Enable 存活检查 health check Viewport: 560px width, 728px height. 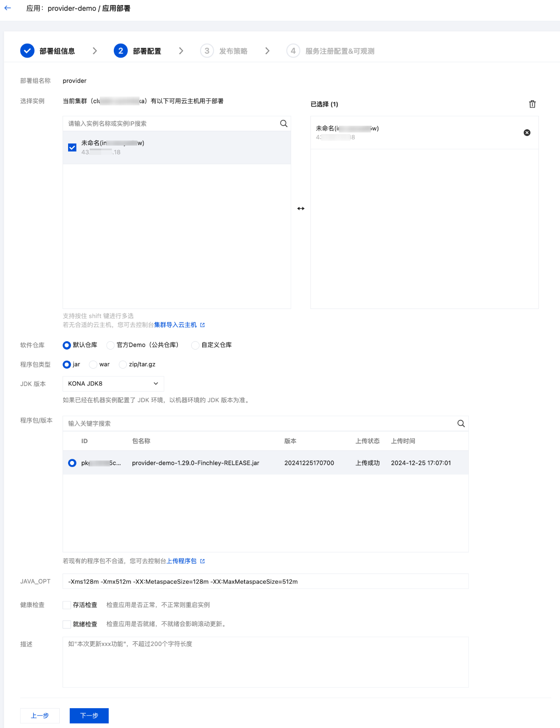pos(67,605)
